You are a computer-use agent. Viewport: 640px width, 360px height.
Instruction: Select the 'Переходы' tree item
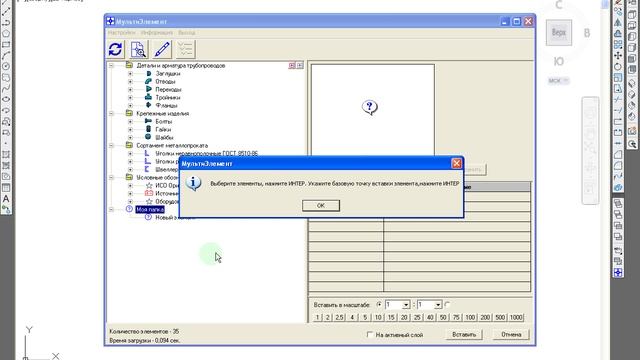click(x=168, y=89)
